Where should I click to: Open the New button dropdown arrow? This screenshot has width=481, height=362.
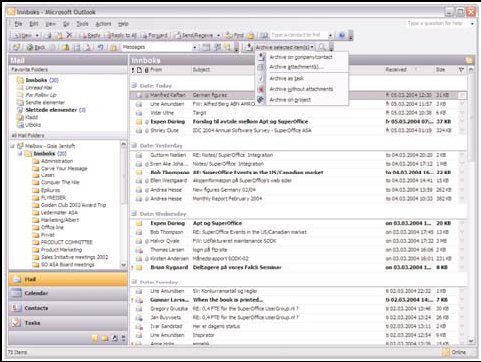point(37,35)
